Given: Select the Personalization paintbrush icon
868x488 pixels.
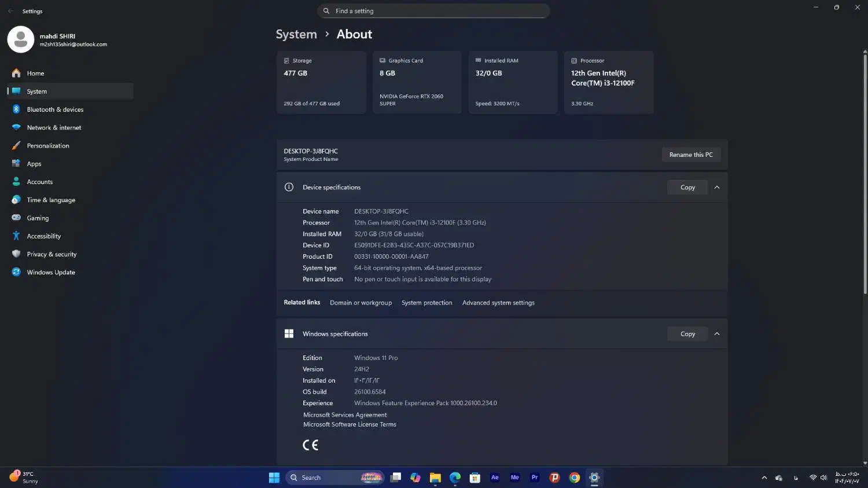Looking at the screenshot, I should (x=16, y=146).
